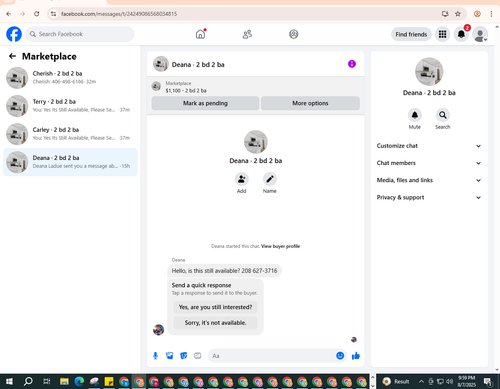Click Find friends button
This screenshot has width=500, height=389.
click(411, 34)
